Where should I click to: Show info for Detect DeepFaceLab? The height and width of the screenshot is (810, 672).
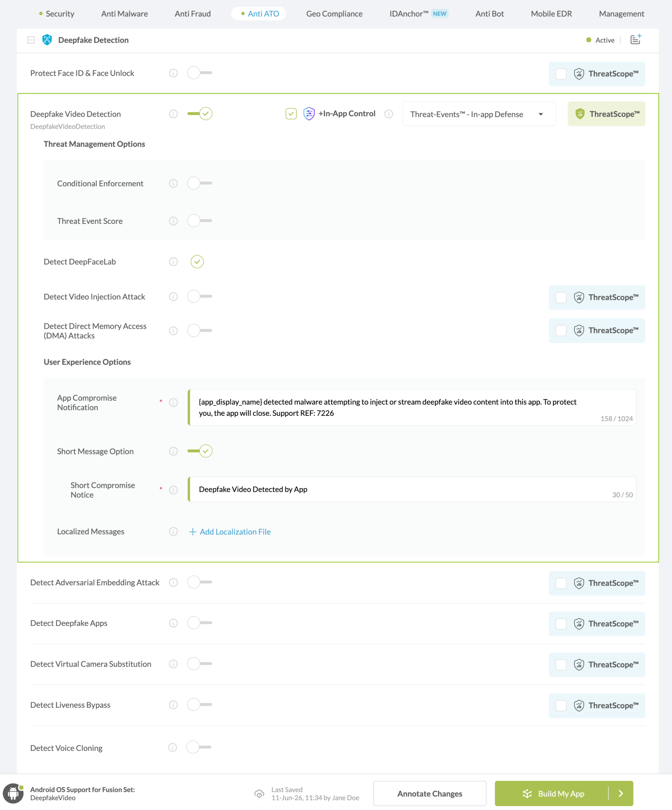click(x=173, y=261)
